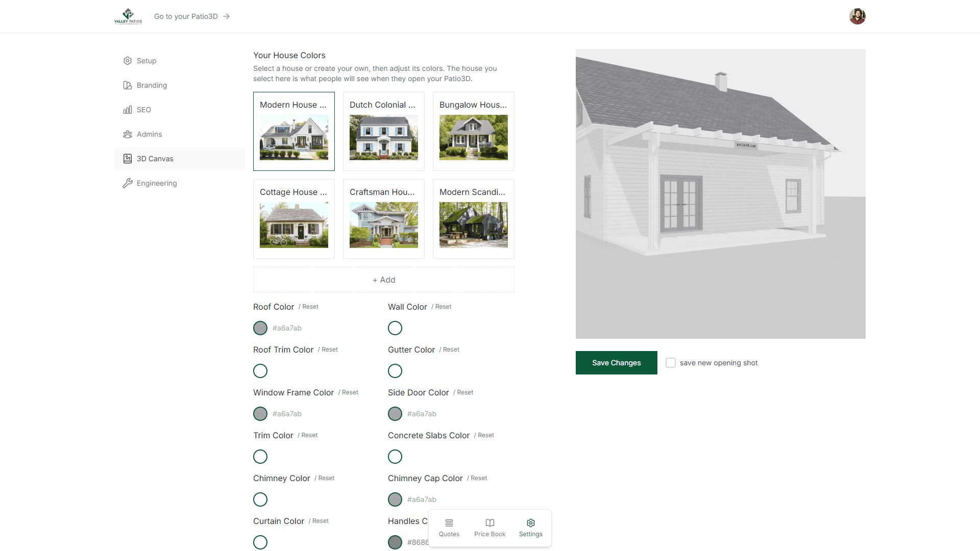Click Go to your Patio3D link

click(192, 16)
